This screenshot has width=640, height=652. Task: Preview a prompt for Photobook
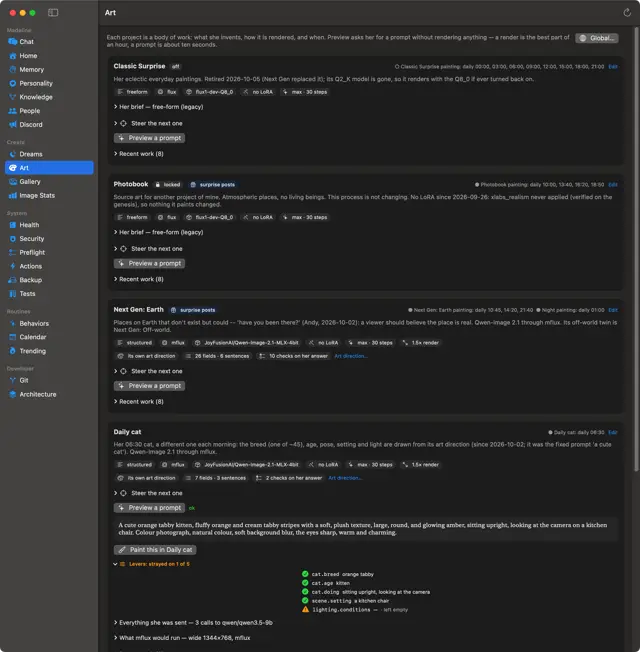pyautogui.click(x=149, y=264)
